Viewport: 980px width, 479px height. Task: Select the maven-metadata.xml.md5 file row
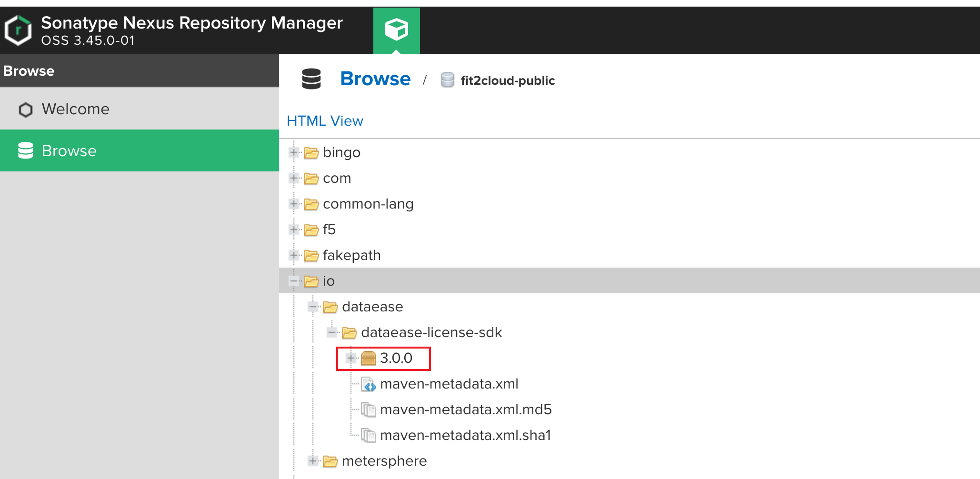[630, 409]
